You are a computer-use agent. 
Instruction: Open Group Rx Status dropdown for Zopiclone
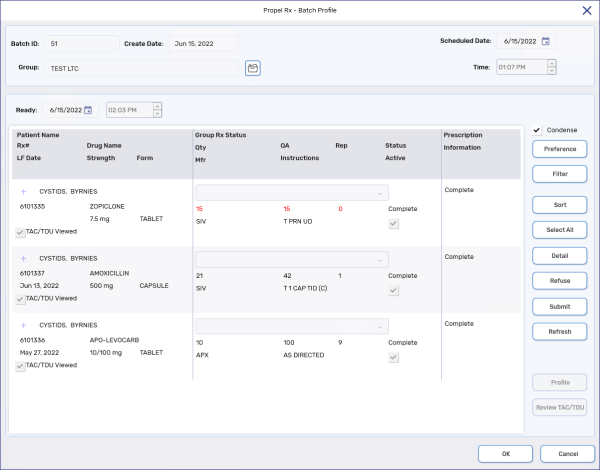(x=291, y=192)
